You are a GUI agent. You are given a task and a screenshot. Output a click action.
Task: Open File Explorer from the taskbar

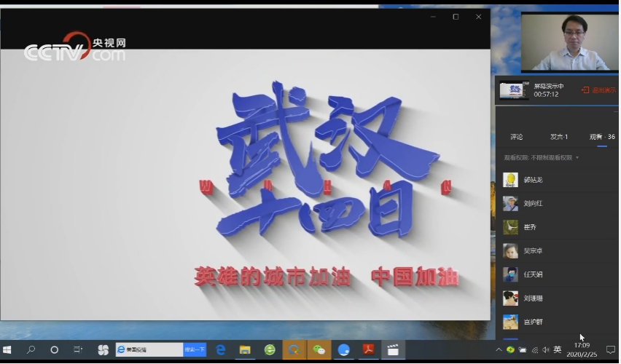pyautogui.click(x=245, y=350)
